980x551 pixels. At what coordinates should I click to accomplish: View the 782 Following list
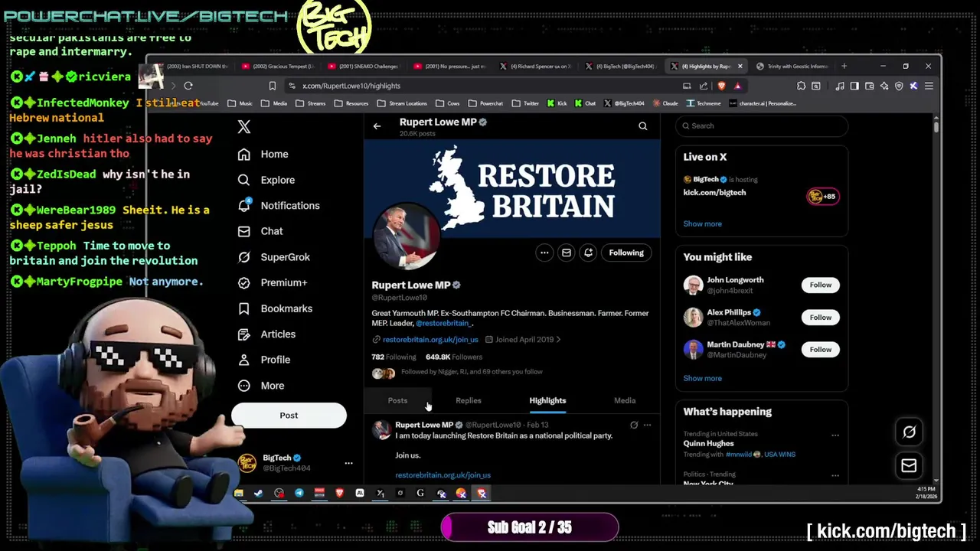[x=394, y=357]
